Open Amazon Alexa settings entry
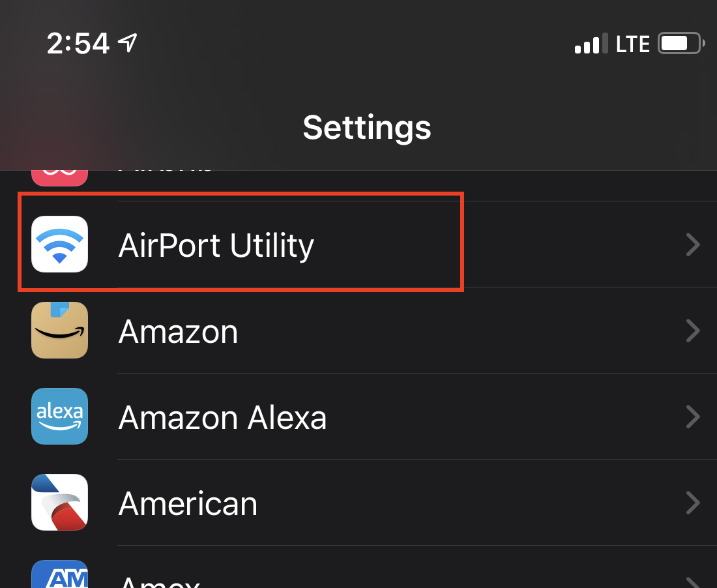The image size is (717, 588). (x=358, y=416)
